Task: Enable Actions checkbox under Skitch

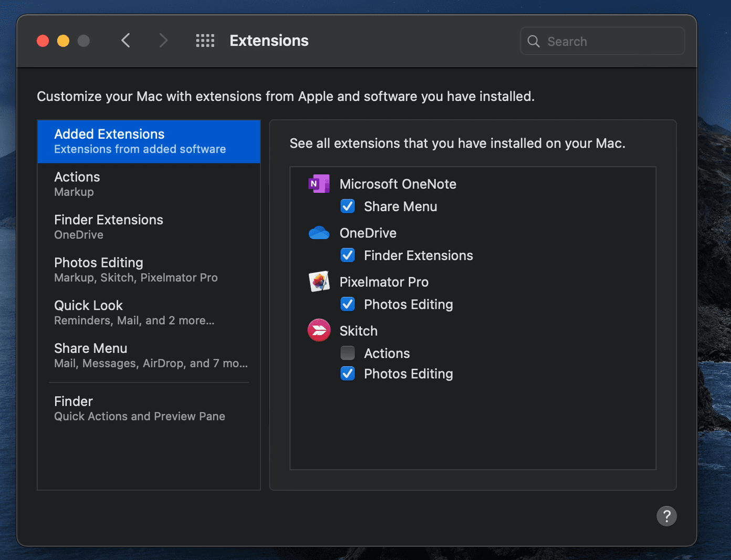Action: [348, 353]
